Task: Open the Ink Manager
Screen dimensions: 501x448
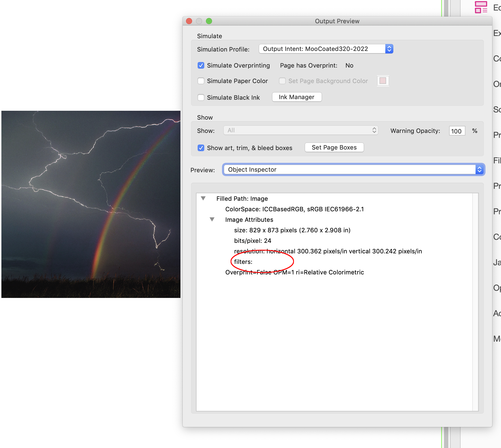Action: [296, 97]
